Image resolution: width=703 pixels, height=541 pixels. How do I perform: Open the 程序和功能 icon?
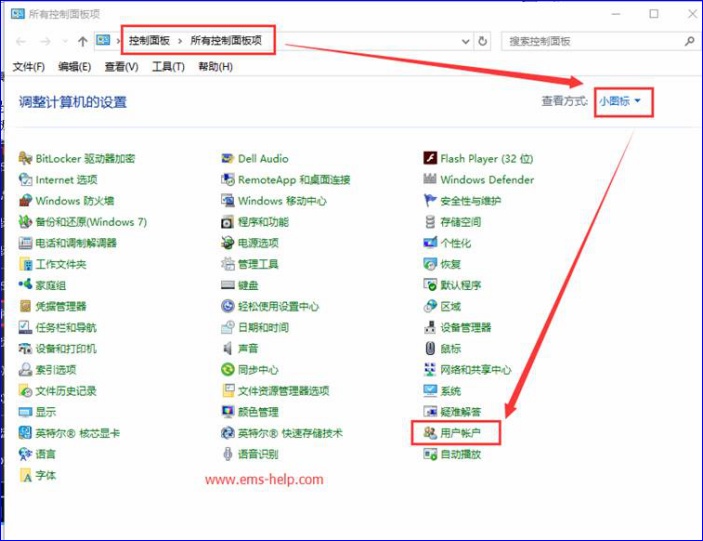pyautogui.click(x=228, y=221)
